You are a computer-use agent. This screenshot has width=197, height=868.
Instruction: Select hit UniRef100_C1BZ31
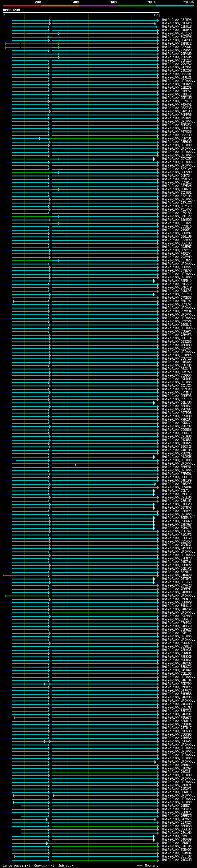(176, 88)
